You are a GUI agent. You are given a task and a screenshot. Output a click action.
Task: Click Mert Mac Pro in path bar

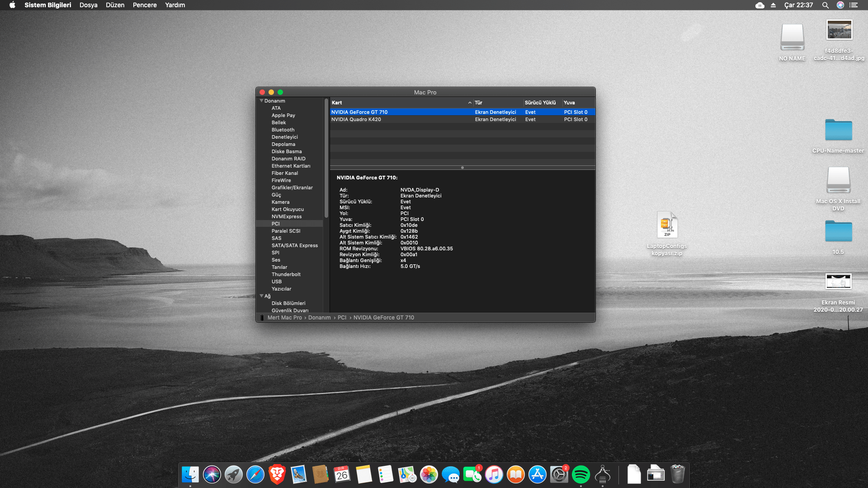[x=284, y=318]
